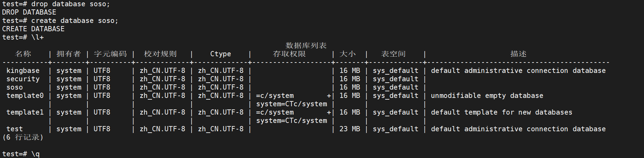The width and height of the screenshot is (644, 158).
Task: Click the kingbase database name in the table
Action: coord(23,70)
